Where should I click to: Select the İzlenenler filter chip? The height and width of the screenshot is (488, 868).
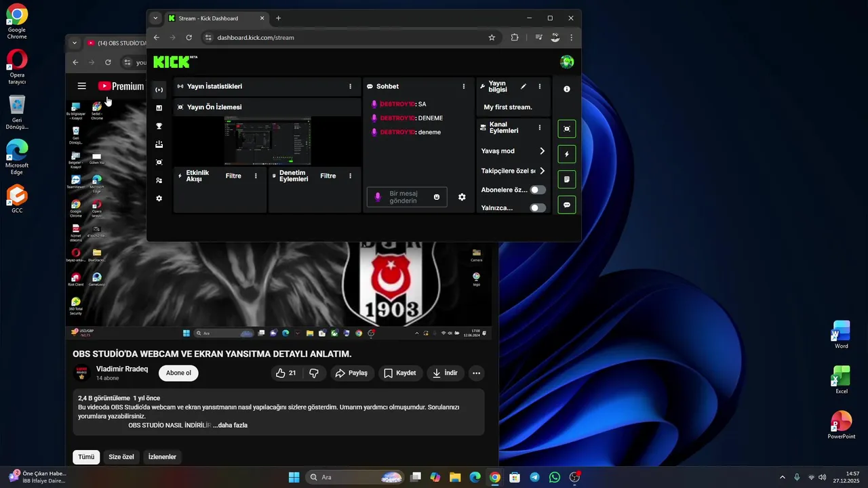point(162,457)
